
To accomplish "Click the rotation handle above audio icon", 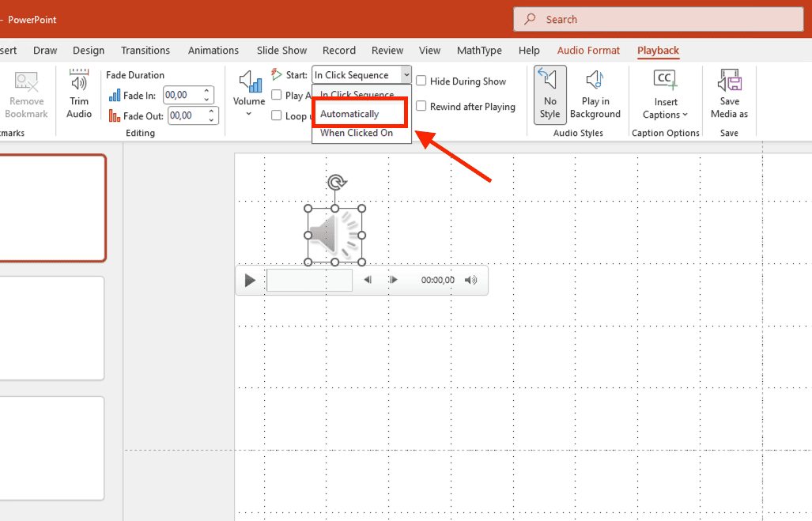I will point(336,182).
